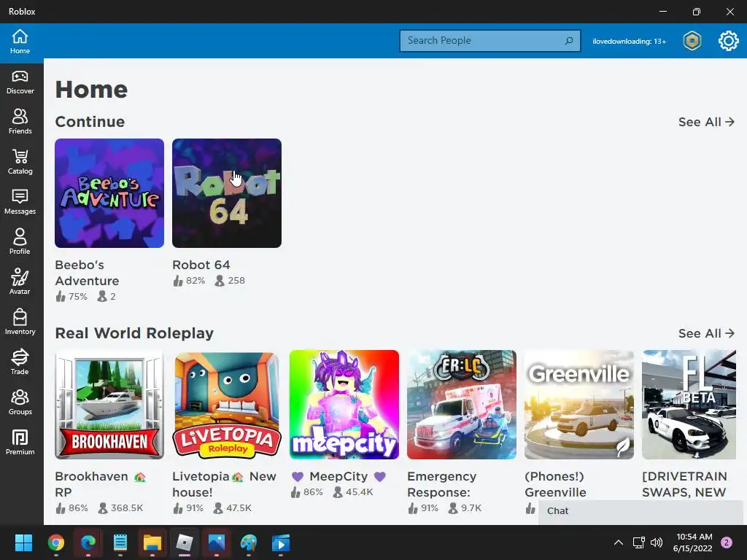747x560 pixels.
Task: Click the Brookhaven RP title text
Action: [101, 484]
